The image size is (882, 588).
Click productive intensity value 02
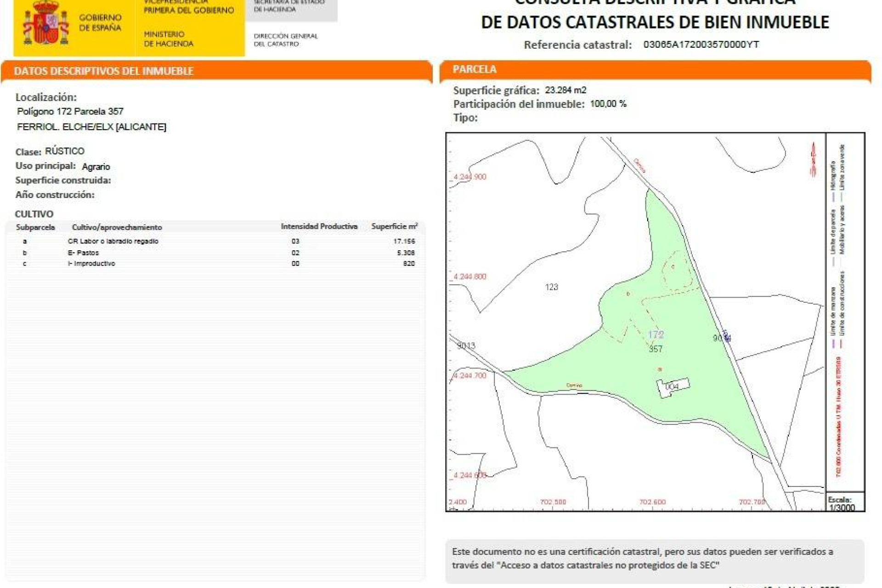295,253
